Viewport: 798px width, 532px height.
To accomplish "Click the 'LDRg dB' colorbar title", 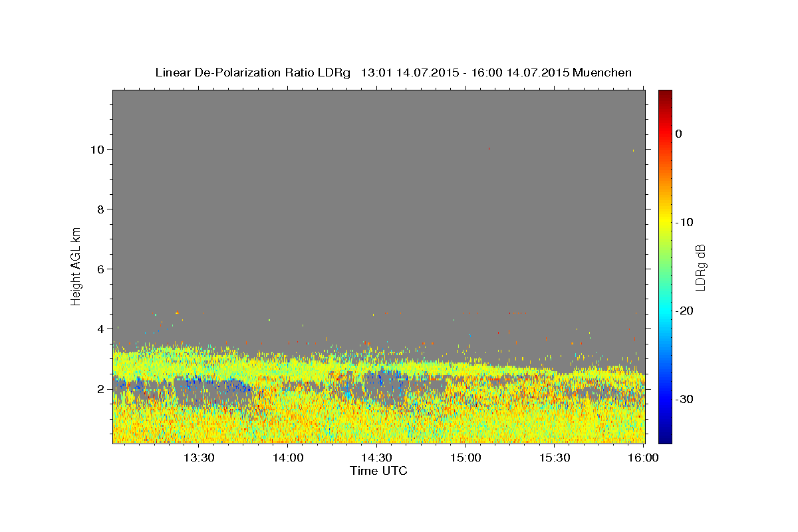I will pyautogui.click(x=700, y=267).
